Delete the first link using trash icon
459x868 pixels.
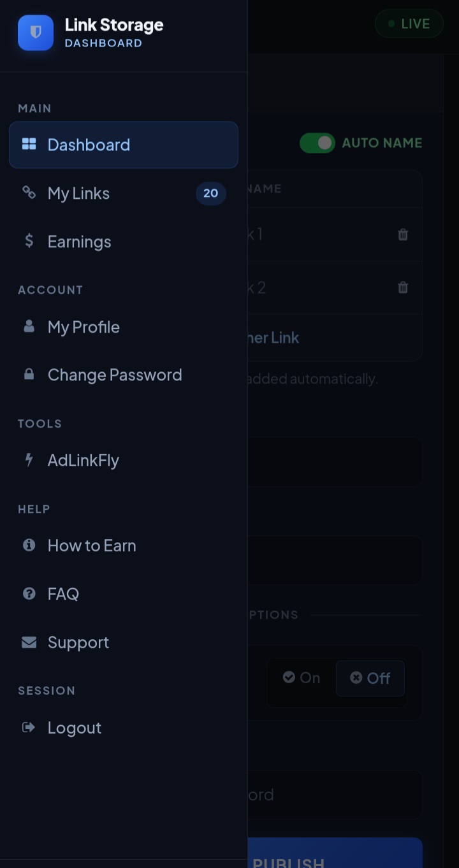click(x=403, y=235)
